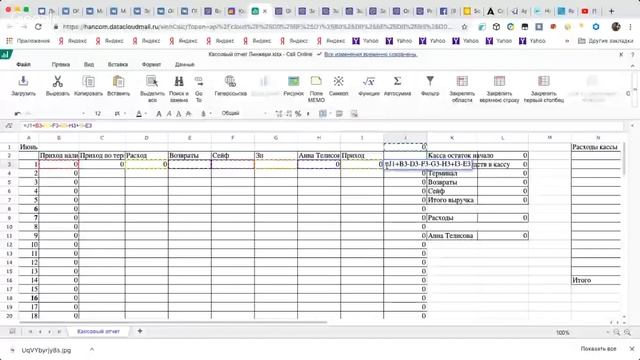Image resolution: width=640 pixels, height=360 pixels.
Task: Add a Поле МЕМО note
Action: coord(316,81)
